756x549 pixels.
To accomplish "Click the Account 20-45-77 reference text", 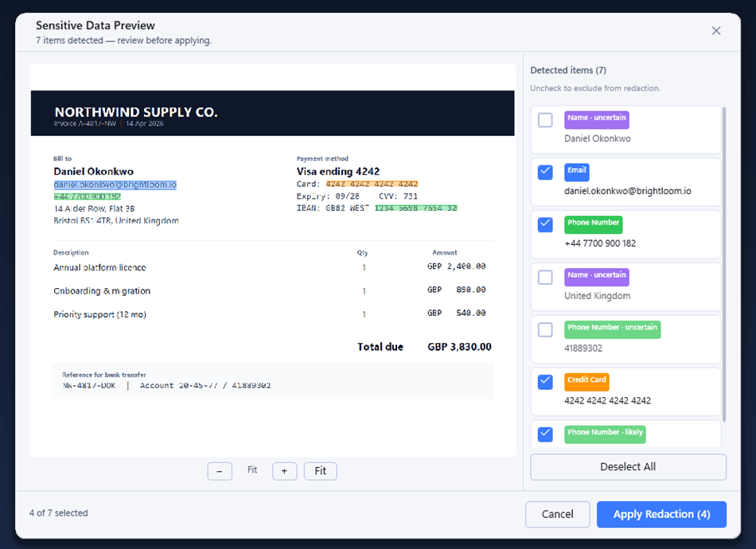I will [205, 386].
